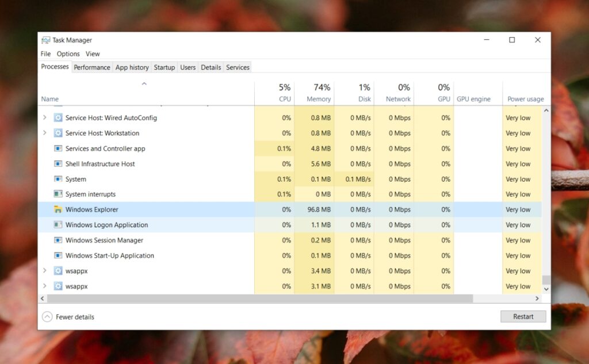The image size is (589, 364).
Task: Click the Windows Logon Application icon
Action: (x=58, y=225)
